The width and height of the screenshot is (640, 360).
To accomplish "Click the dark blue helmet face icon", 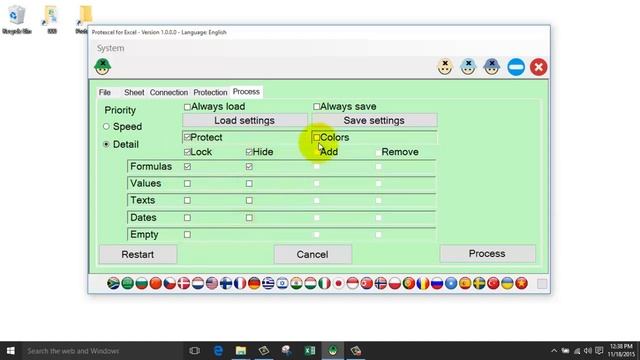I will tap(491, 67).
